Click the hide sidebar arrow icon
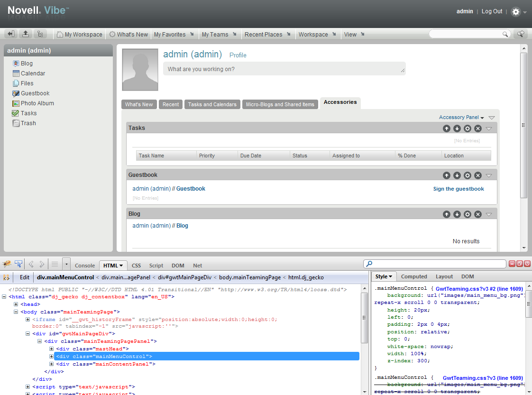The width and height of the screenshot is (532, 395). click(11, 34)
